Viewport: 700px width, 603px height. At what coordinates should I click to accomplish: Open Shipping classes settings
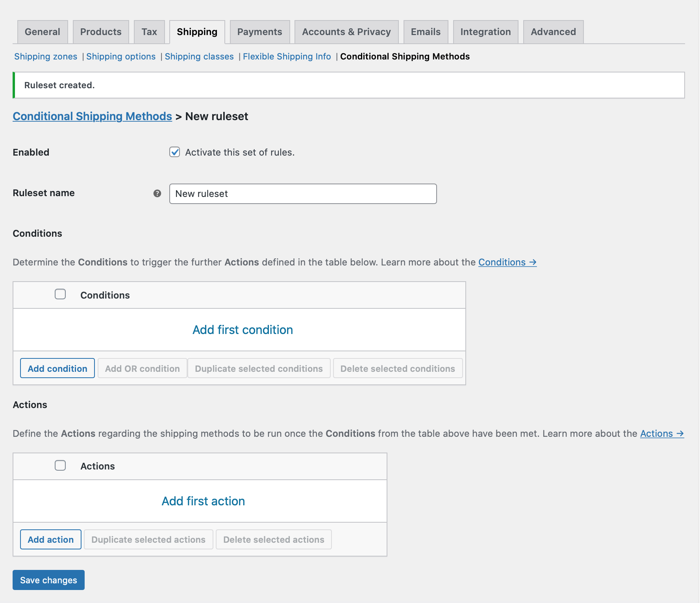pos(199,56)
